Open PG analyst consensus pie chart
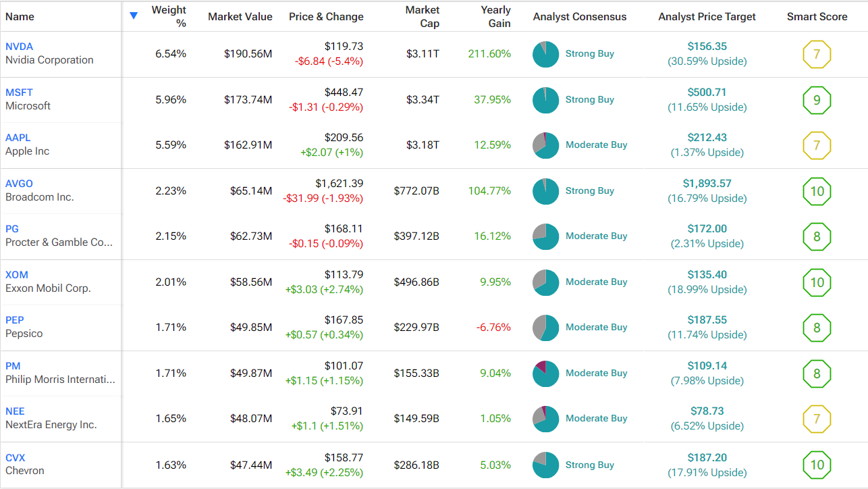The width and height of the screenshot is (868, 489). coord(545,236)
